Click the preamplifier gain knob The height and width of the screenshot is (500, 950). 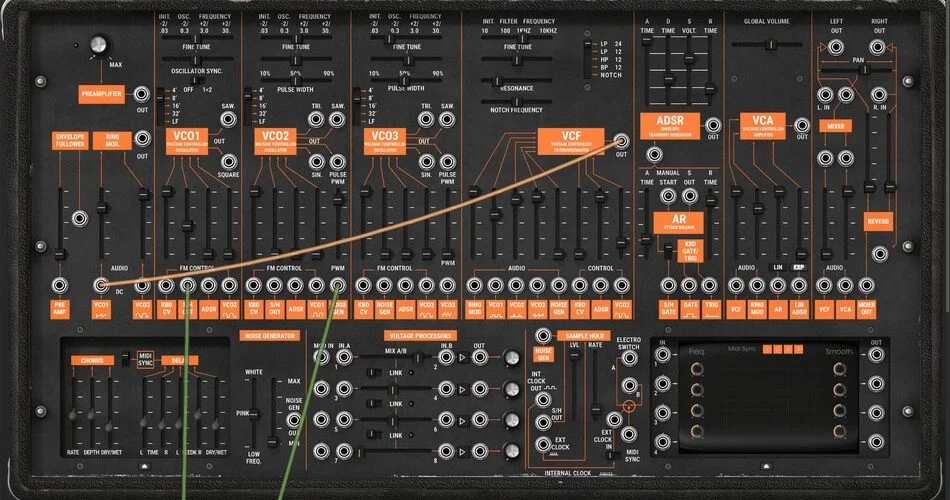click(x=98, y=45)
